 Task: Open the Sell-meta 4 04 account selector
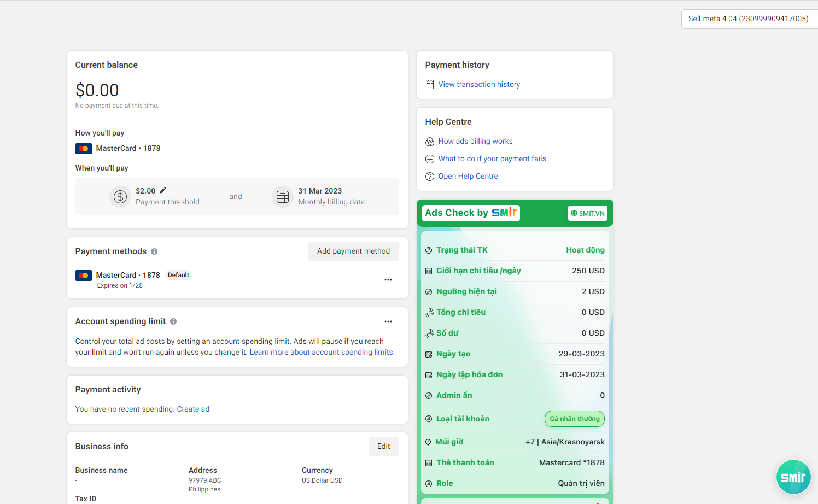pyautogui.click(x=748, y=19)
